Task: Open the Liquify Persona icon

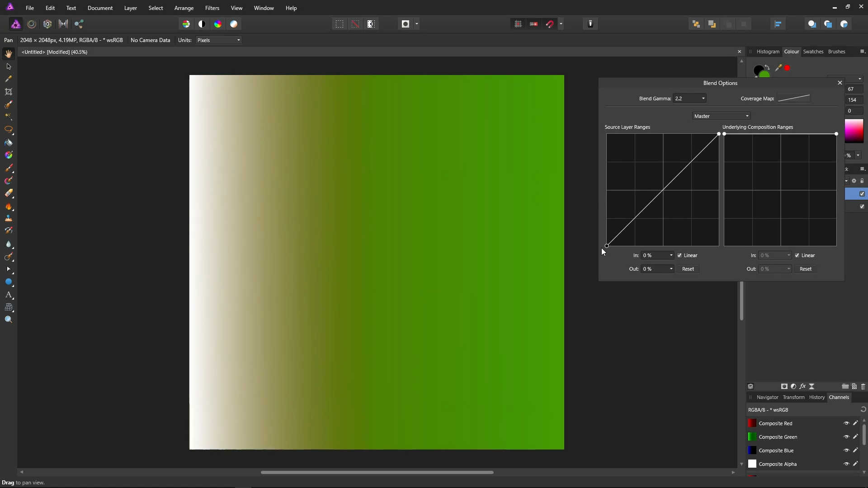Action: pyautogui.click(x=32, y=24)
